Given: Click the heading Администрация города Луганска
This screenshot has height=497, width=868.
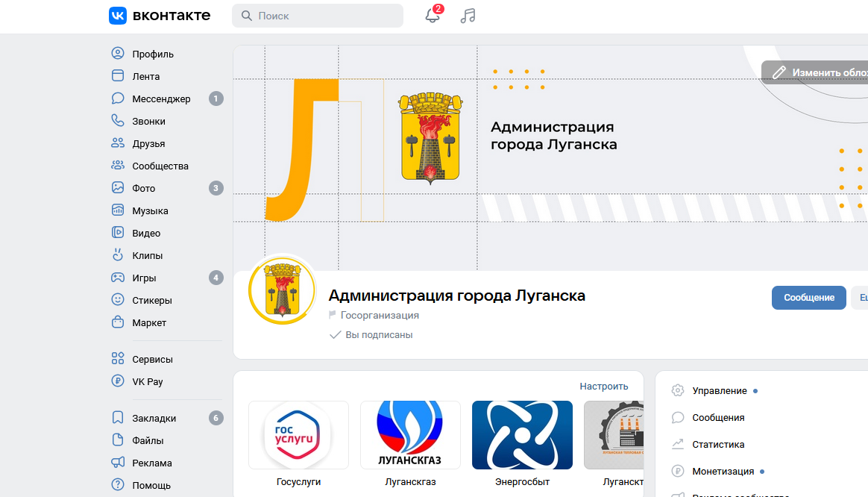Looking at the screenshot, I should (x=456, y=296).
